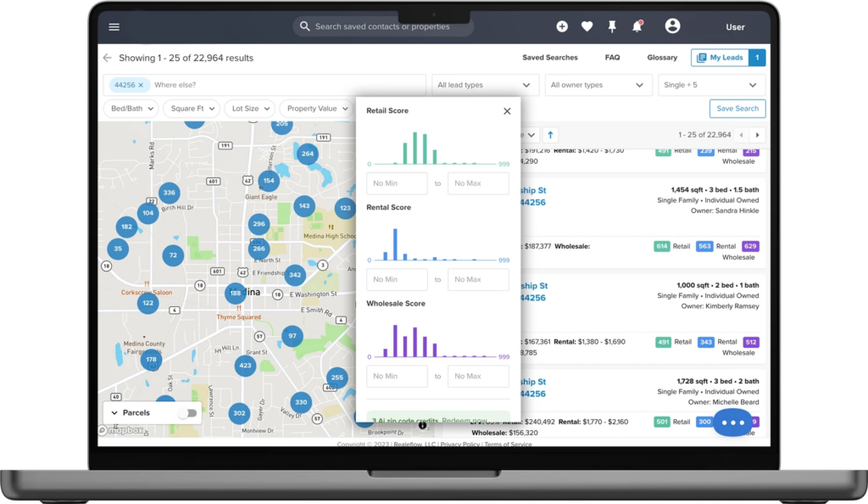Image resolution: width=868 pixels, height=504 pixels.
Task: Go back using the left arrow
Action: tap(108, 58)
